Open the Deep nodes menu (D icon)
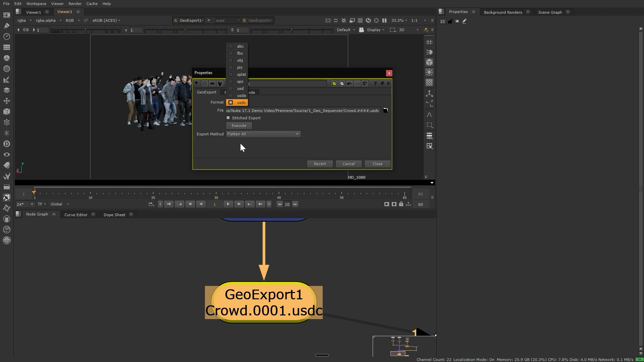This screenshot has width=644, height=362. [7, 144]
